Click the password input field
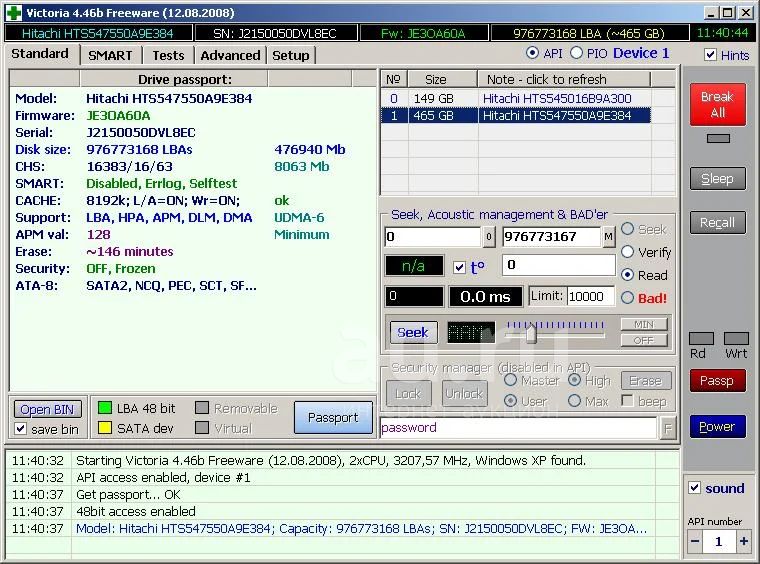The width and height of the screenshot is (760, 564). pyautogui.click(x=518, y=428)
